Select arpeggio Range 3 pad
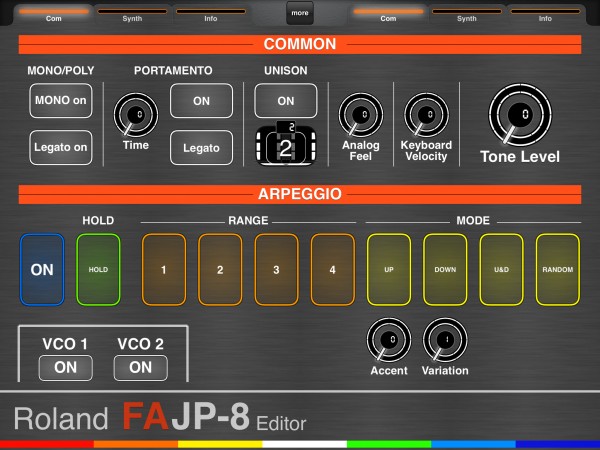The image size is (600, 450). click(276, 270)
